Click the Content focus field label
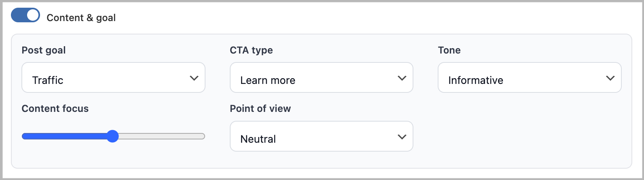The image size is (644, 180). pos(55,109)
